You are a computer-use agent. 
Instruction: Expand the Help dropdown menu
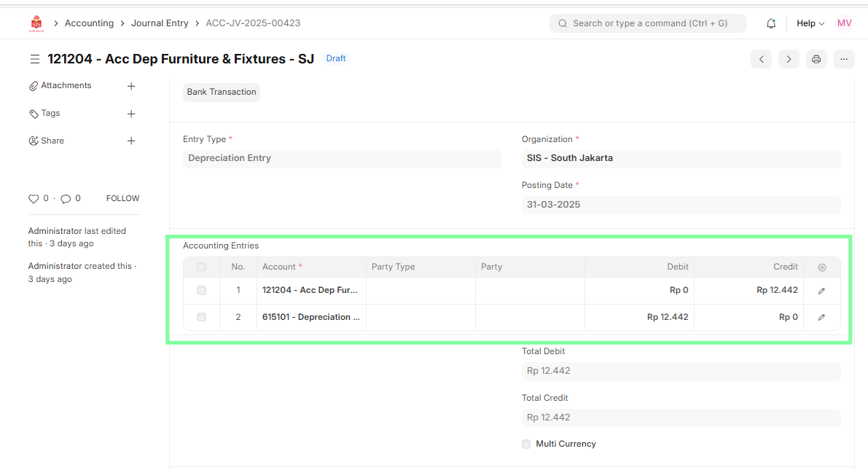tap(810, 23)
